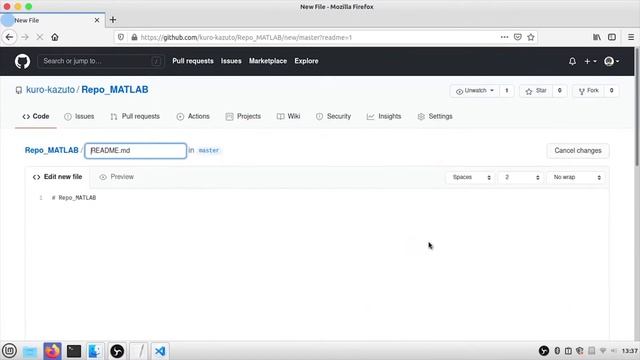This screenshot has width=640, height=360.
Task: Select the repository Issues tab
Action: [x=79, y=116]
